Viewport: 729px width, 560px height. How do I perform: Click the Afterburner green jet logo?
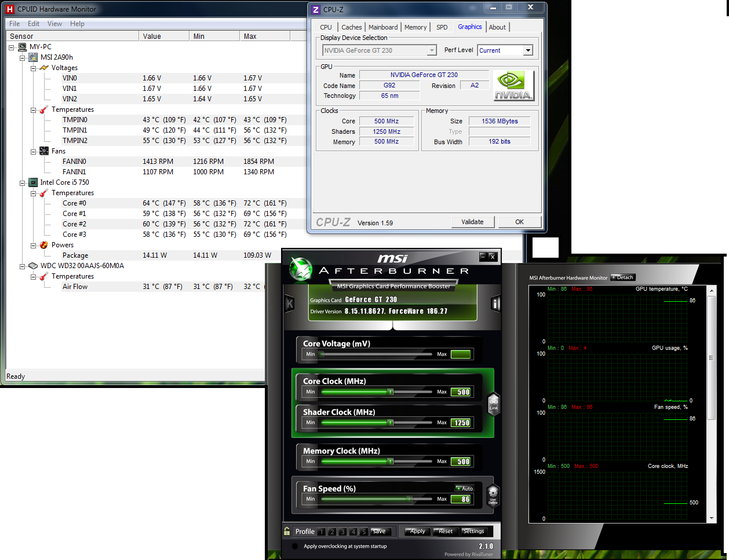(x=301, y=268)
